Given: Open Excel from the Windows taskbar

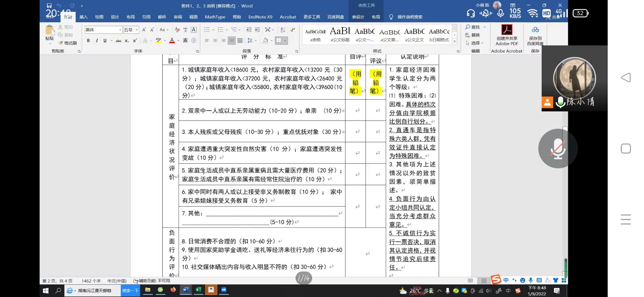Looking at the screenshot, I should coord(198,290).
